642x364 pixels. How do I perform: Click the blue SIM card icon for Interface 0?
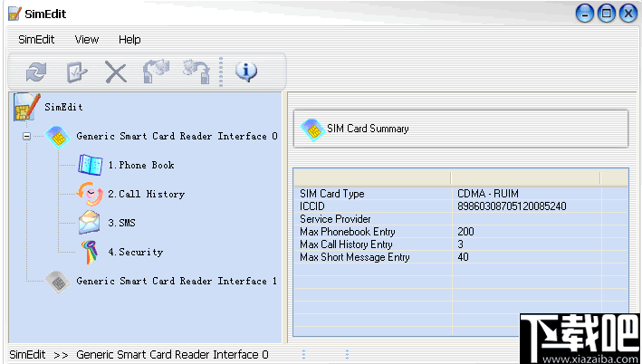(57, 137)
